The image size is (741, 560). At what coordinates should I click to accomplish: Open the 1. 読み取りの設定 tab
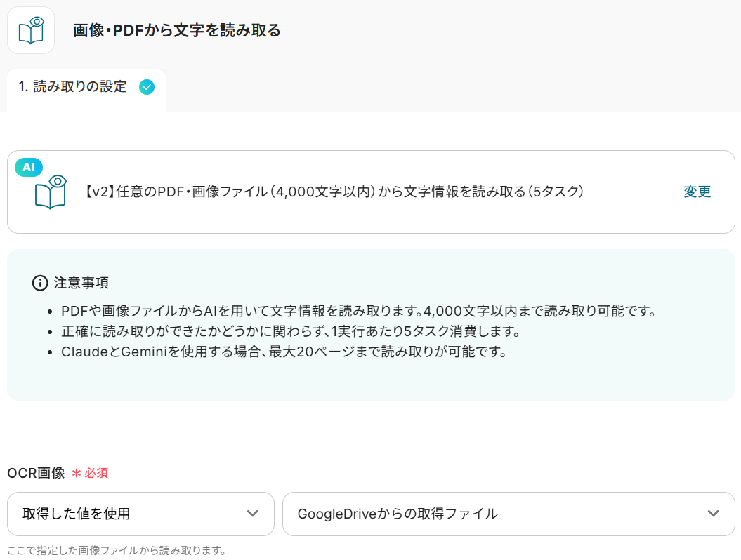pos(73,87)
